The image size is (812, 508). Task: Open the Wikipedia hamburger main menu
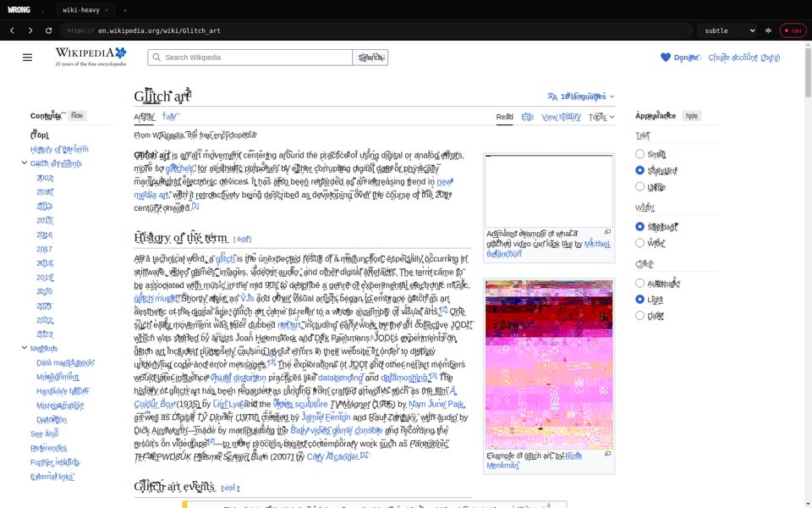(x=27, y=58)
